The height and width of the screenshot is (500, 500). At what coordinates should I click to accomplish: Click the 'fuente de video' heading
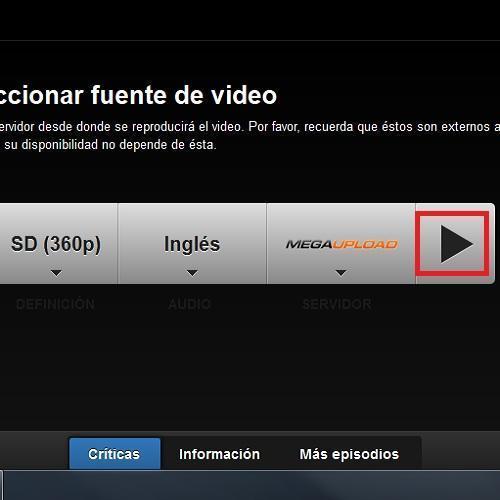click(184, 95)
